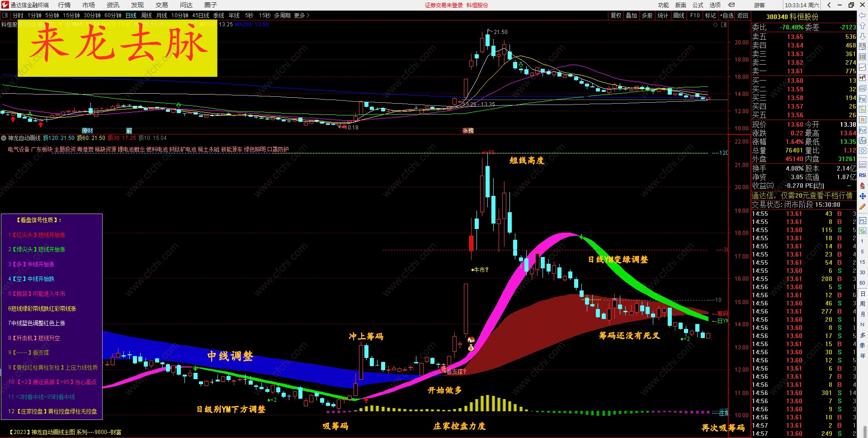Click +自选 to add to watchlist
This screenshot has height=438, width=868.
pyautogui.click(x=726, y=15)
